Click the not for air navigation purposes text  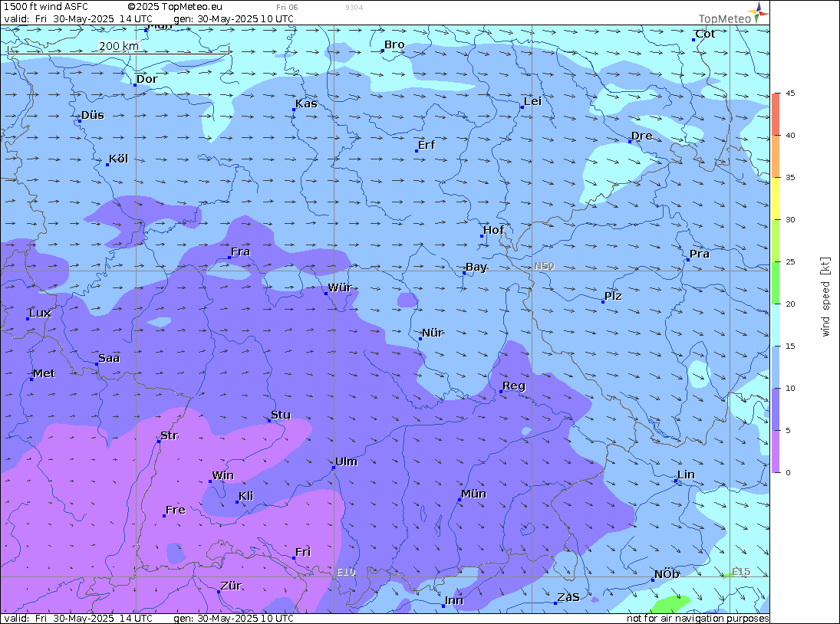click(x=697, y=619)
